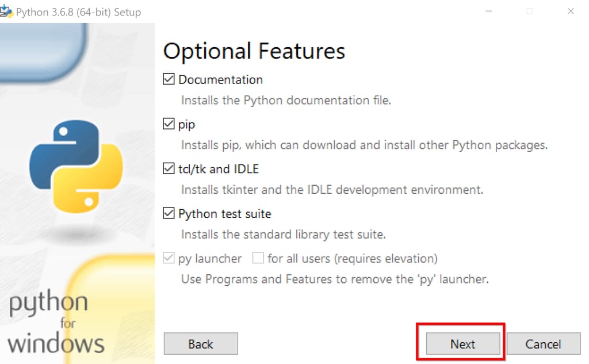
Task: Click the 'Use Programs and Features' note text
Action: tap(334, 279)
